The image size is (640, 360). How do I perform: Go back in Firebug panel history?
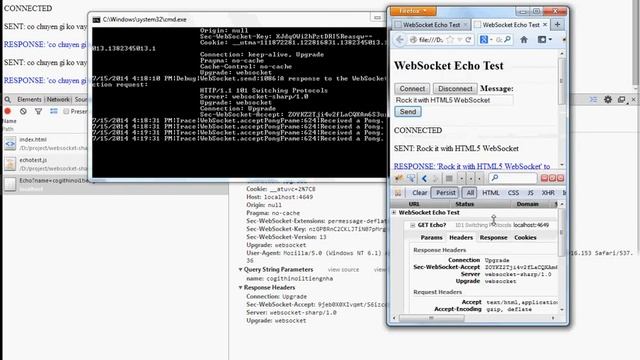click(424, 178)
